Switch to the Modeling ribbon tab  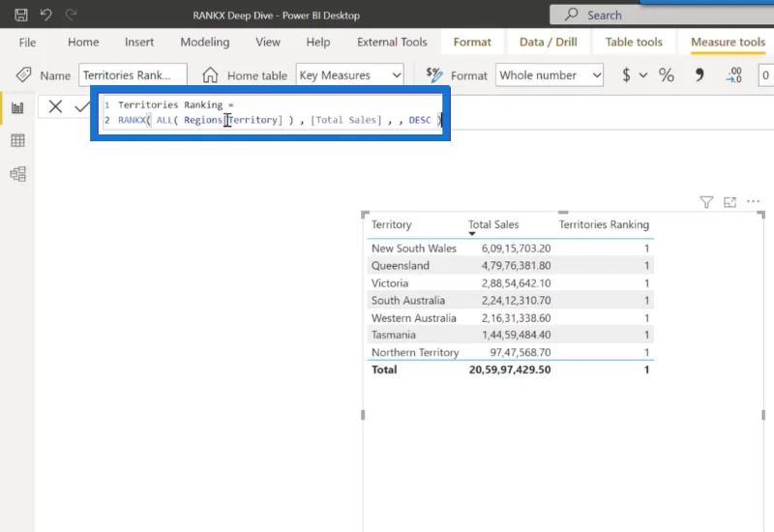pos(205,42)
